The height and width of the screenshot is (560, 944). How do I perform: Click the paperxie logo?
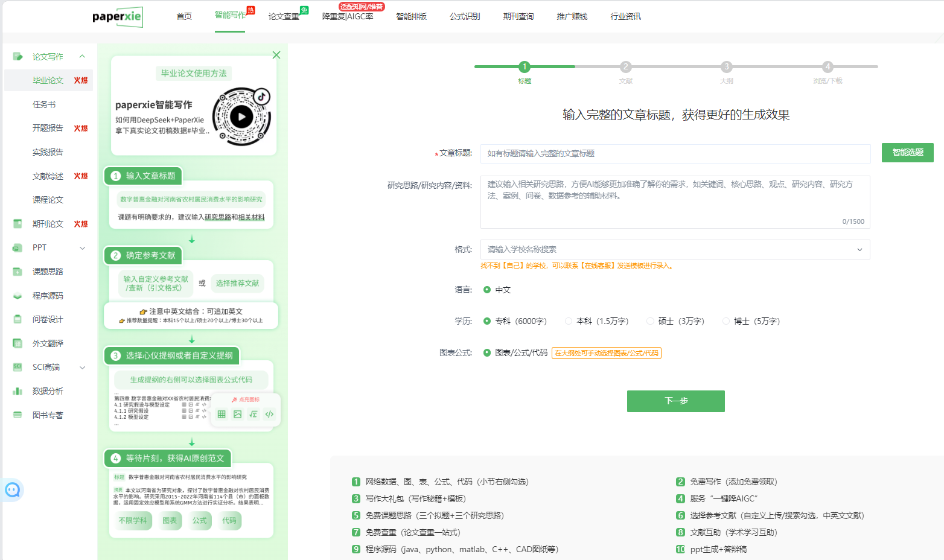coord(117,16)
